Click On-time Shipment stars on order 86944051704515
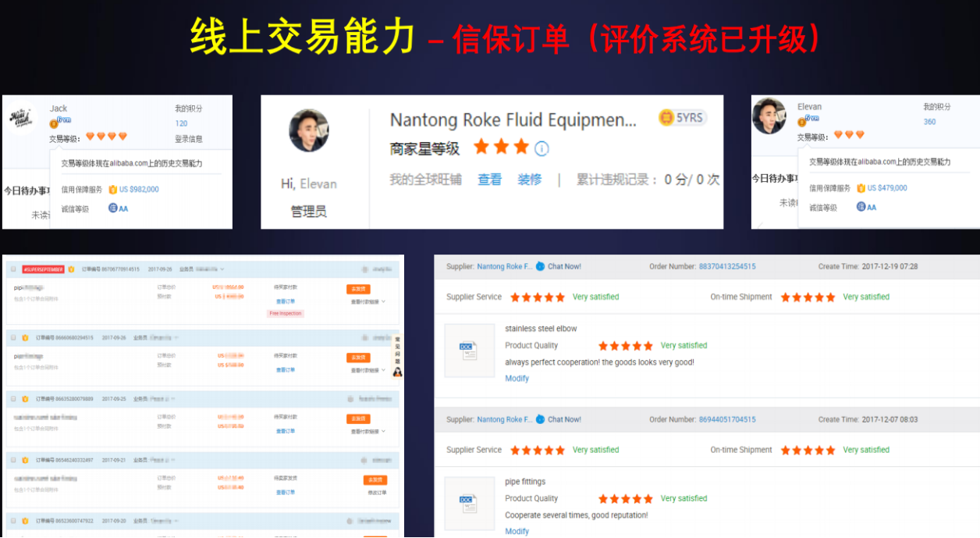Image resolution: width=980 pixels, height=538 pixels. pos(808,450)
